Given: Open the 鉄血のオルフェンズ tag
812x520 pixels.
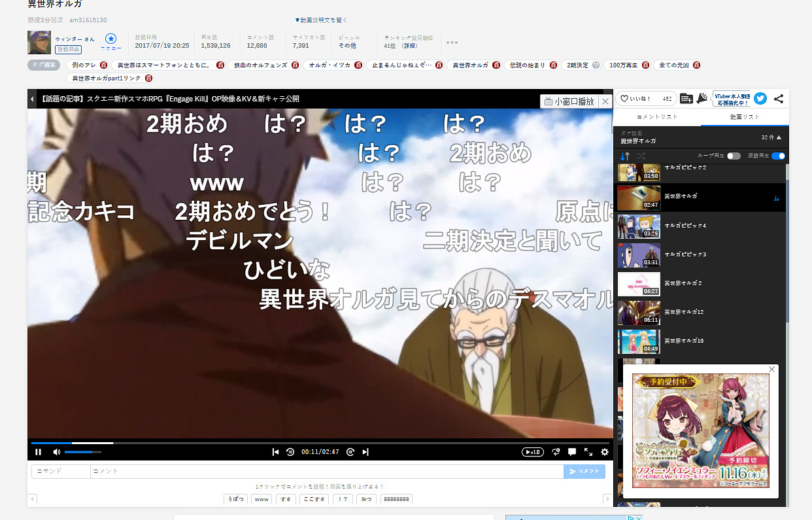Looking at the screenshot, I should 262,65.
